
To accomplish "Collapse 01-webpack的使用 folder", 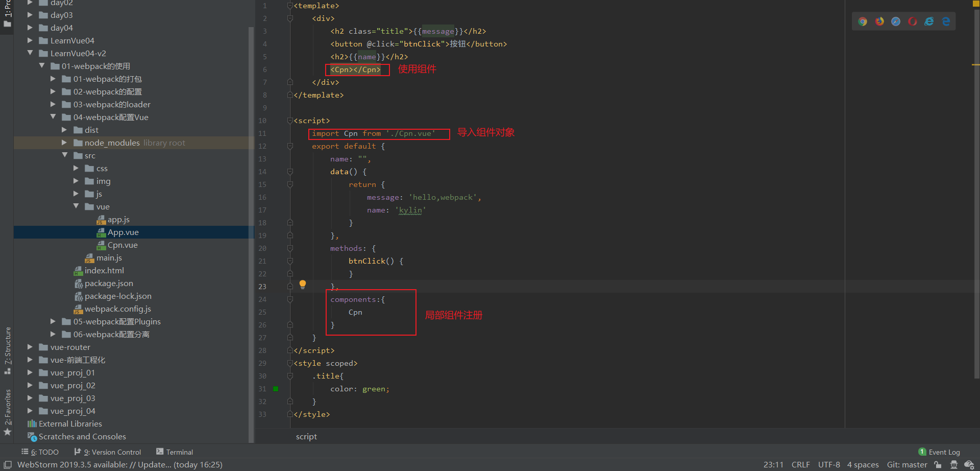I will coord(42,65).
